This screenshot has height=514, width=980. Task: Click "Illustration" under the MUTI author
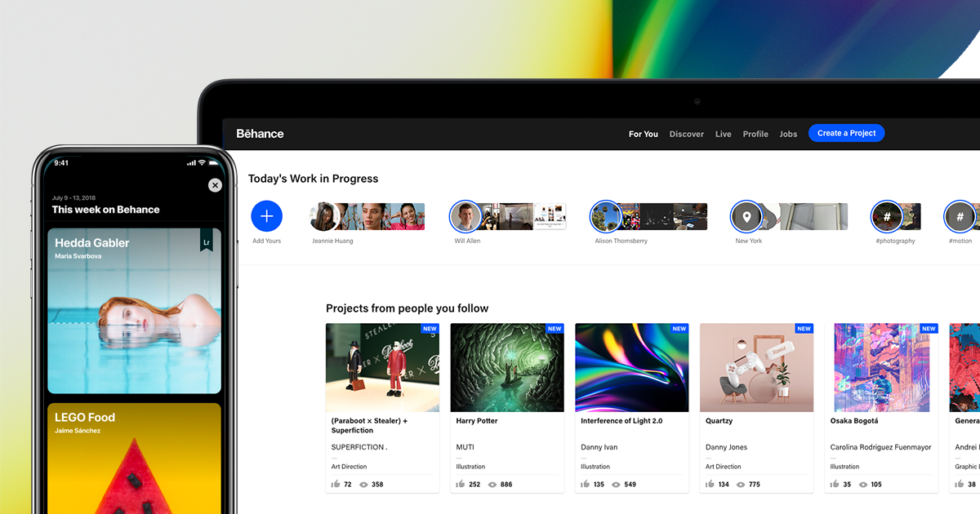pyautogui.click(x=471, y=467)
